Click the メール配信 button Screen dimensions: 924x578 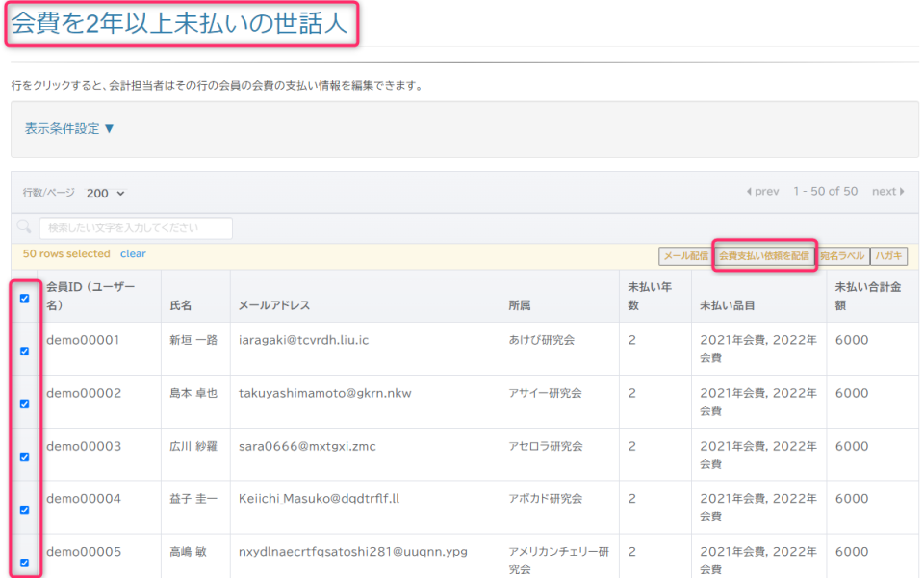coord(685,256)
